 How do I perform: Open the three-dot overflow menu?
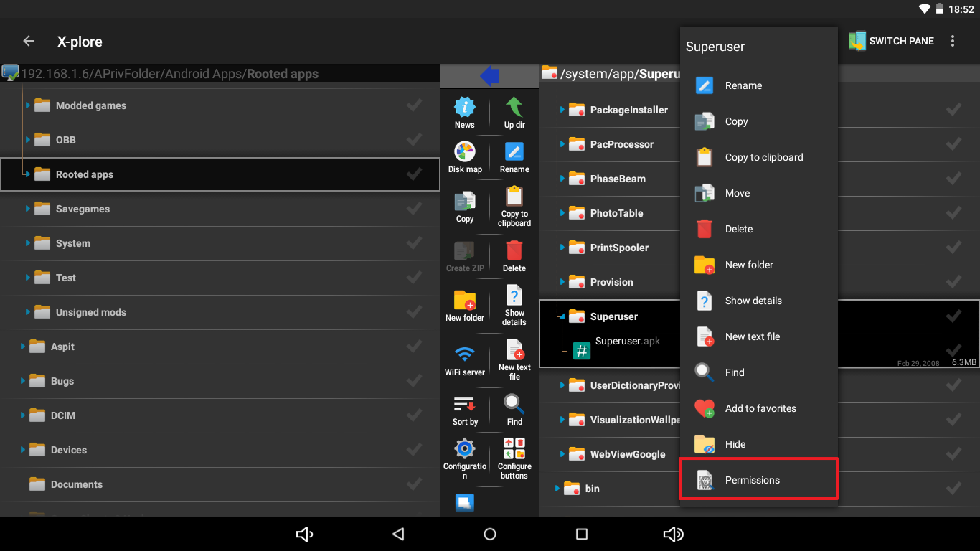(x=953, y=41)
